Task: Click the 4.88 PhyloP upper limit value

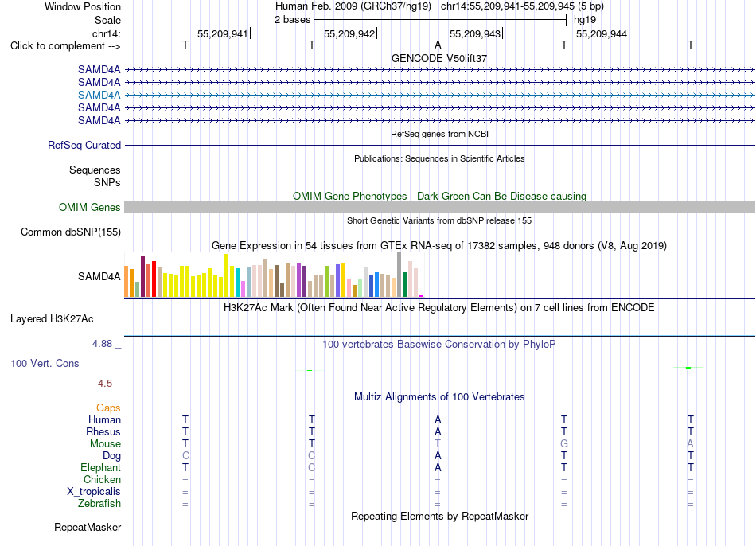Action: (x=102, y=343)
